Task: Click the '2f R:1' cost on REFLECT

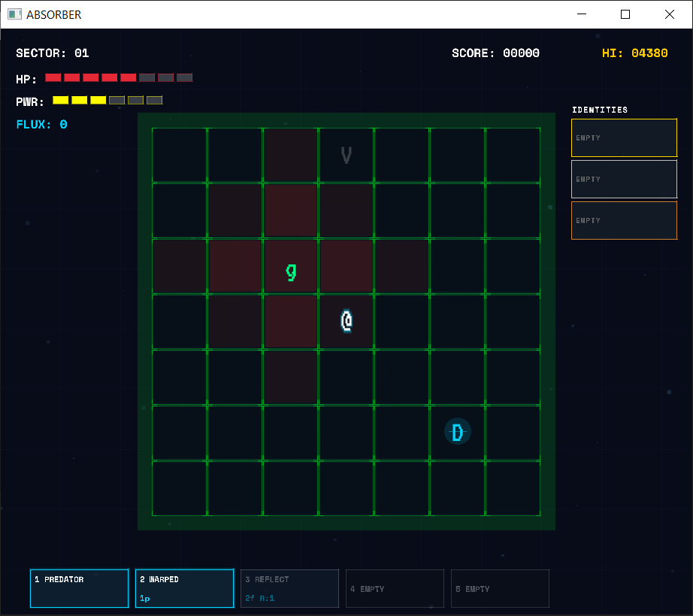Action: [260, 598]
